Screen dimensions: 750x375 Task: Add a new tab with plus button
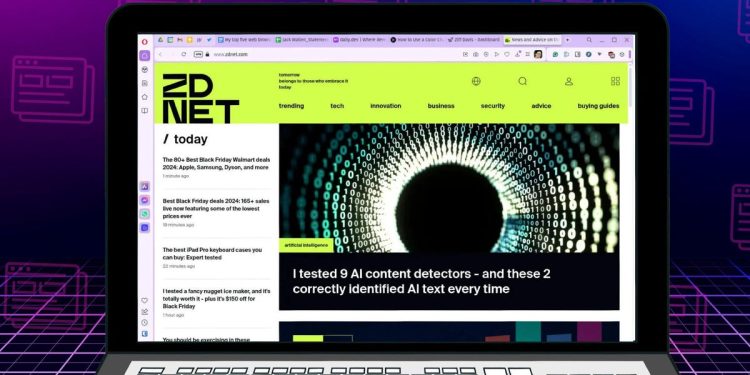568,40
